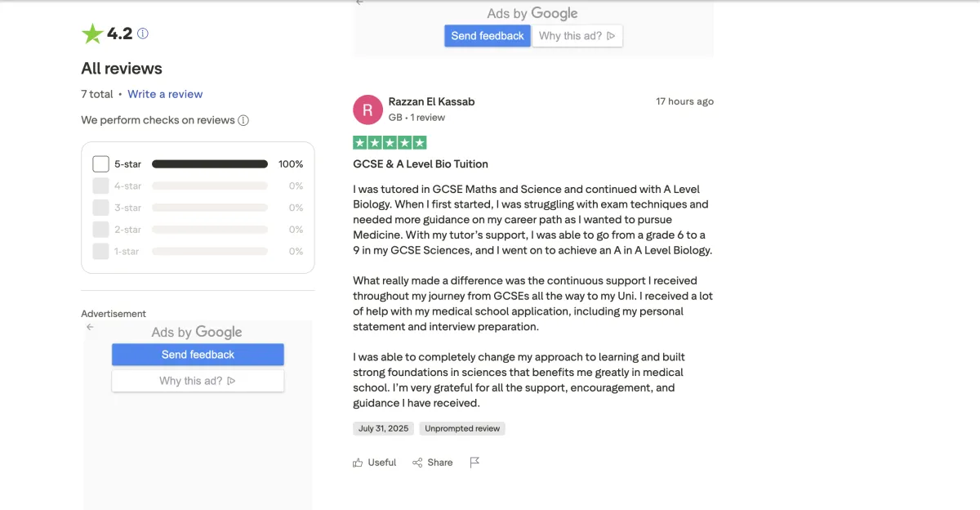
Task: Open reviewer avatar for Razzan El Kassab
Action: pos(367,110)
